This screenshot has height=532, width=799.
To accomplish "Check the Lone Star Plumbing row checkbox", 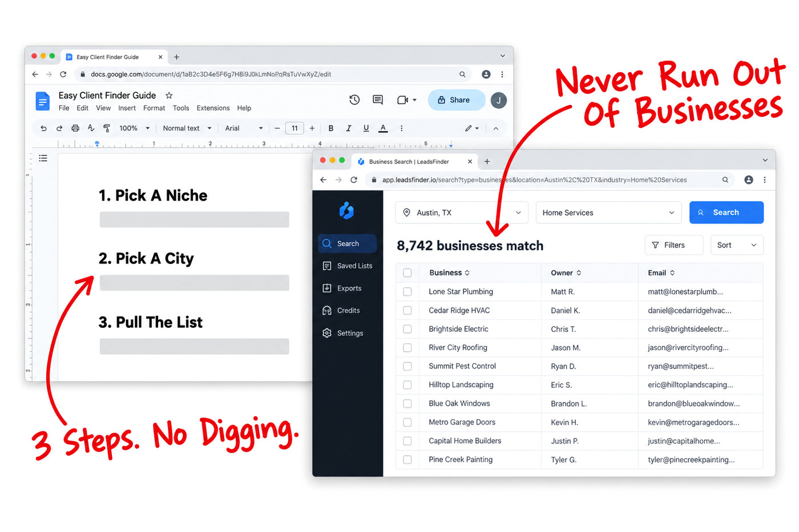I will 407,291.
